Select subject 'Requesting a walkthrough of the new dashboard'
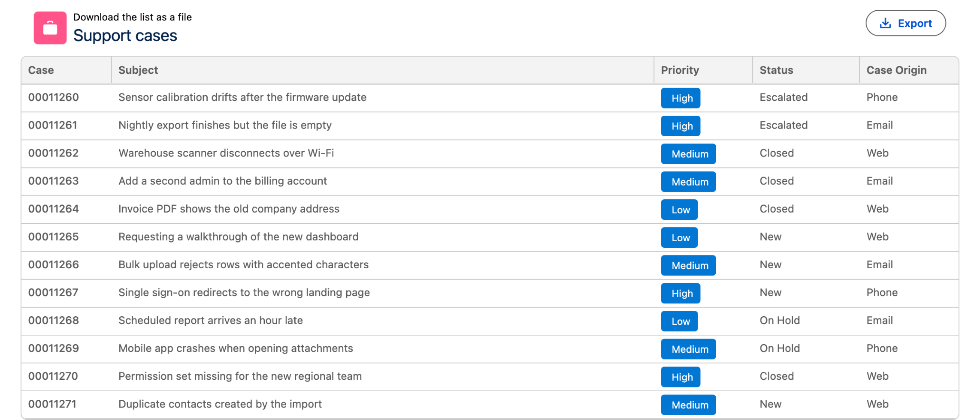 pyautogui.click(x=239, y=237)
